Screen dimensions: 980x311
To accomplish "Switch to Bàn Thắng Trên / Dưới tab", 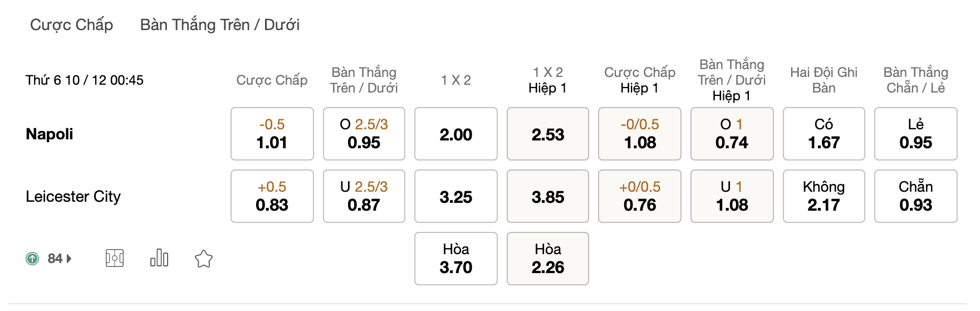I will (220, 25).
